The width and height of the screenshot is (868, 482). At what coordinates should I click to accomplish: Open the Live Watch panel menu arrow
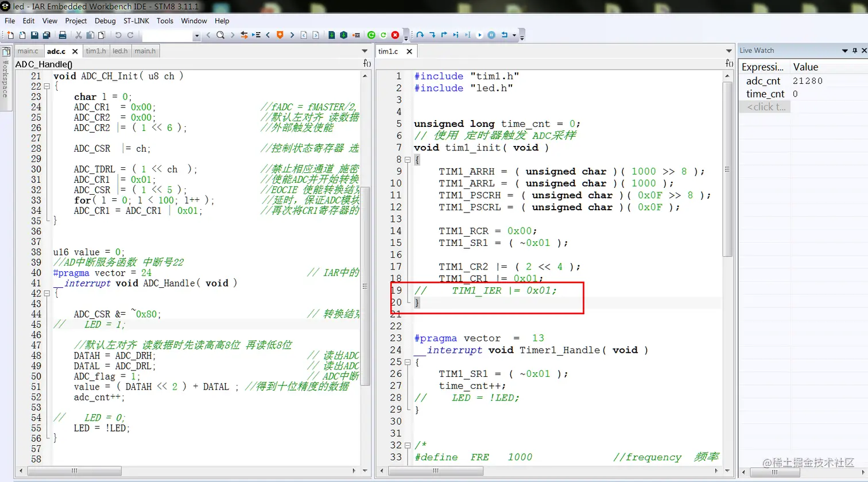point(844,51)
